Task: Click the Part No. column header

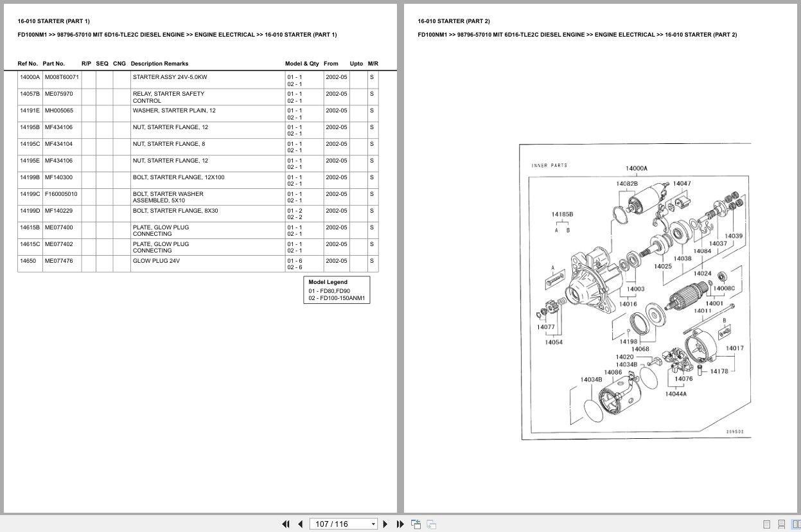Action: tap(54, 64)
